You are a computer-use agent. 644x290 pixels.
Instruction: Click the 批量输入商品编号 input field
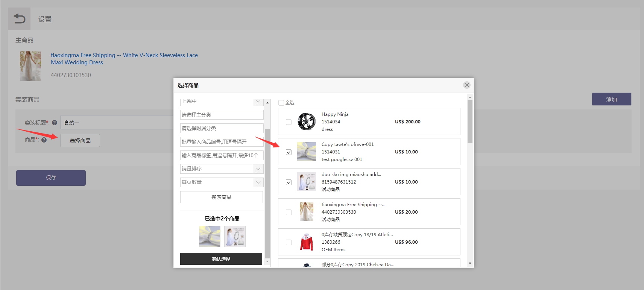[x=221, y=142]
